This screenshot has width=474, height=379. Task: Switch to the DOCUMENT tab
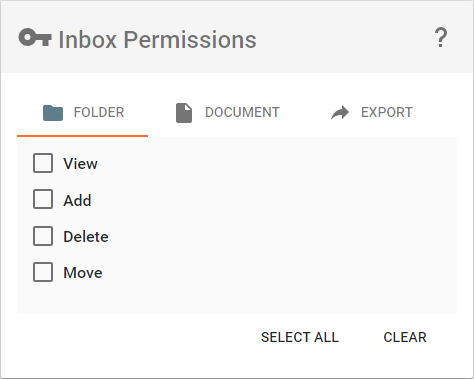click(228, 112)
